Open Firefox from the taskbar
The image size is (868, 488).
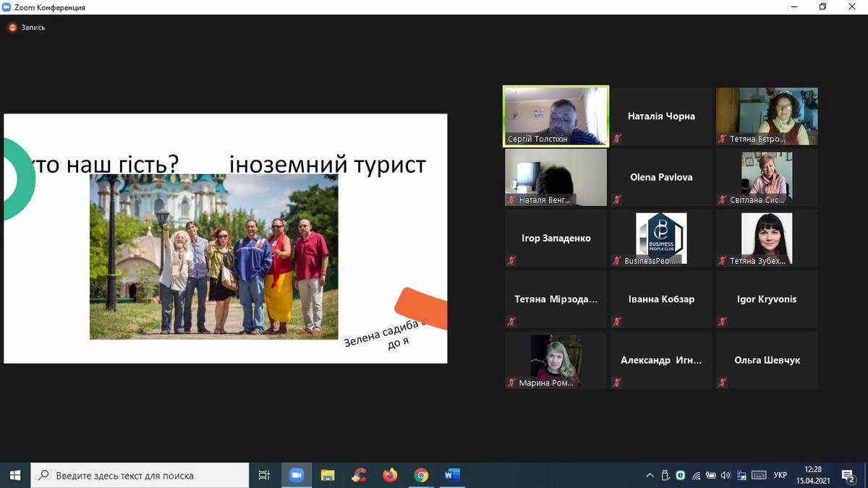(x=390, y=475)
